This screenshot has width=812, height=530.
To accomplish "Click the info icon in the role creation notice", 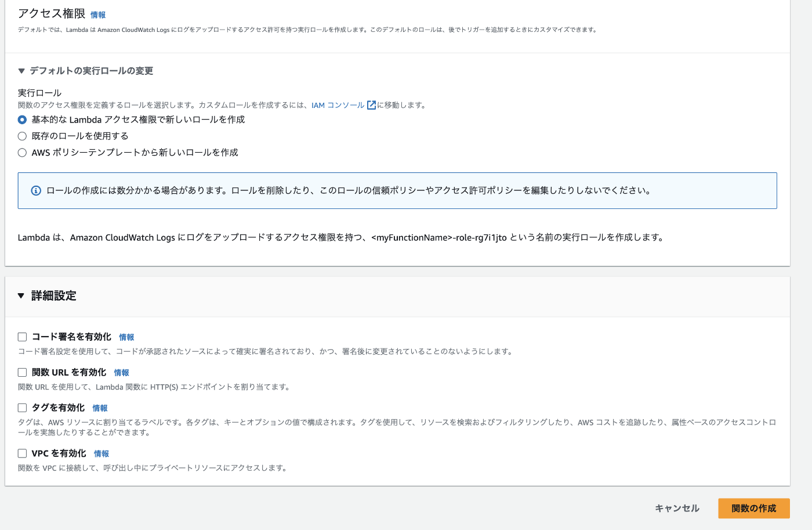I will click(36, 190).
